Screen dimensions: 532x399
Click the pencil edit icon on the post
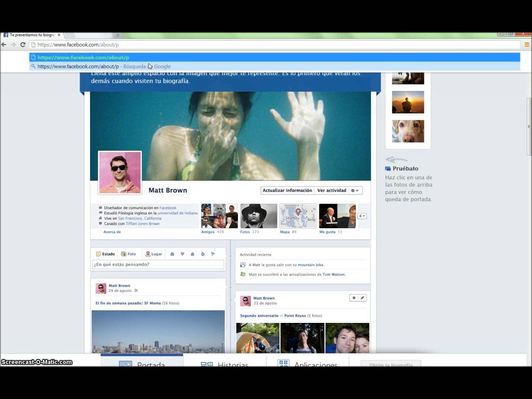point(362,298)
